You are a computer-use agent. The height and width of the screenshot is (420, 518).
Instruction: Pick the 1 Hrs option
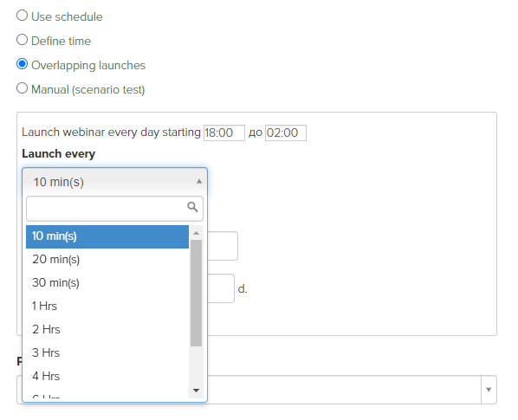[107, 306]
